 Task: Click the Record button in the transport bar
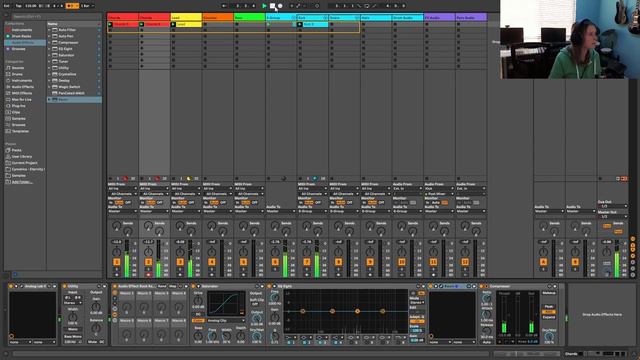pyautogui.click(x=280, y=6)
